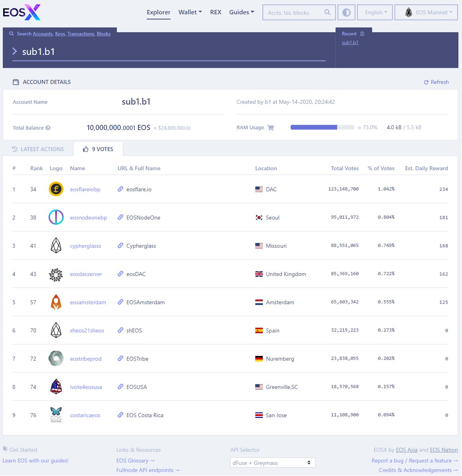Viewport: 462px width, 476px height.
Task: Open EOSTribe URL link icon
Action: (x=120, y=359)
